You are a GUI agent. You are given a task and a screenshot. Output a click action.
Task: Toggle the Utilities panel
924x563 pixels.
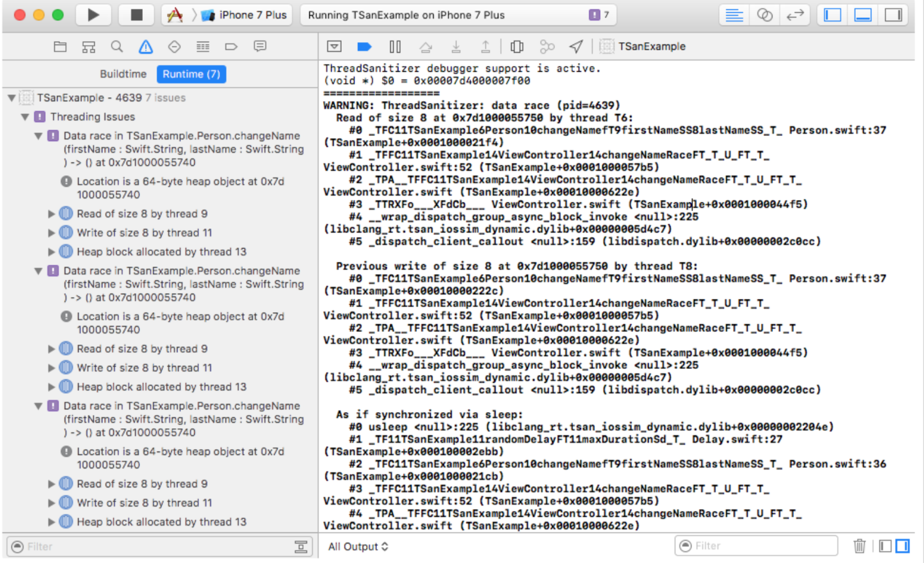[x=893, y=15]
